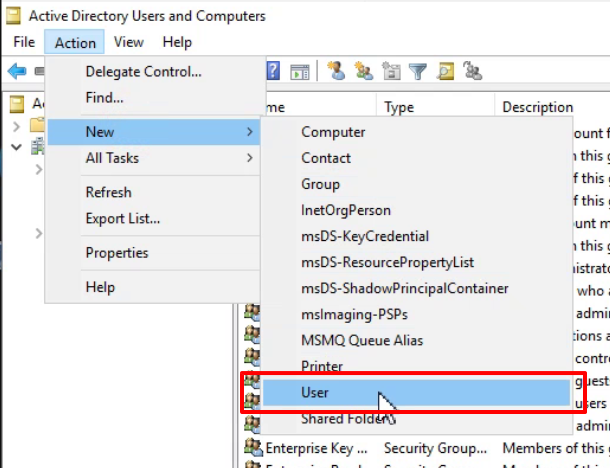Image resolution: width=610 pixels, height=468 pixels.
Task: Sort by the Type column header
Action: 435,107
